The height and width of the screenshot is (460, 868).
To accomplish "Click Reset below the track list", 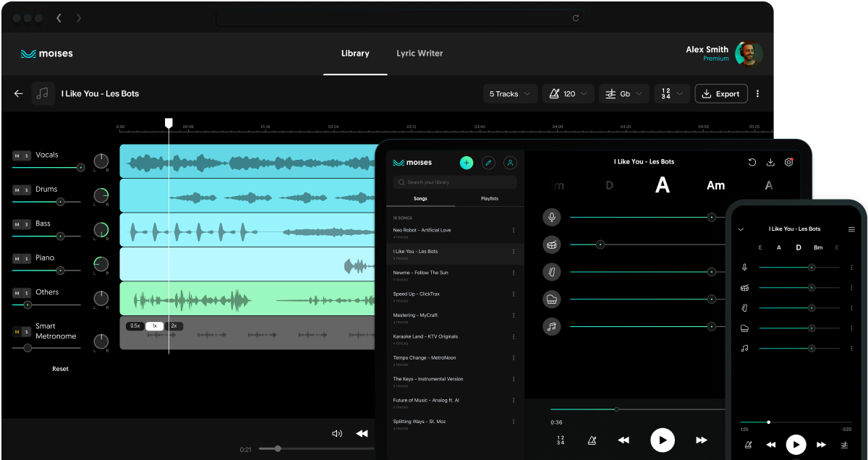I will [60, 369].
